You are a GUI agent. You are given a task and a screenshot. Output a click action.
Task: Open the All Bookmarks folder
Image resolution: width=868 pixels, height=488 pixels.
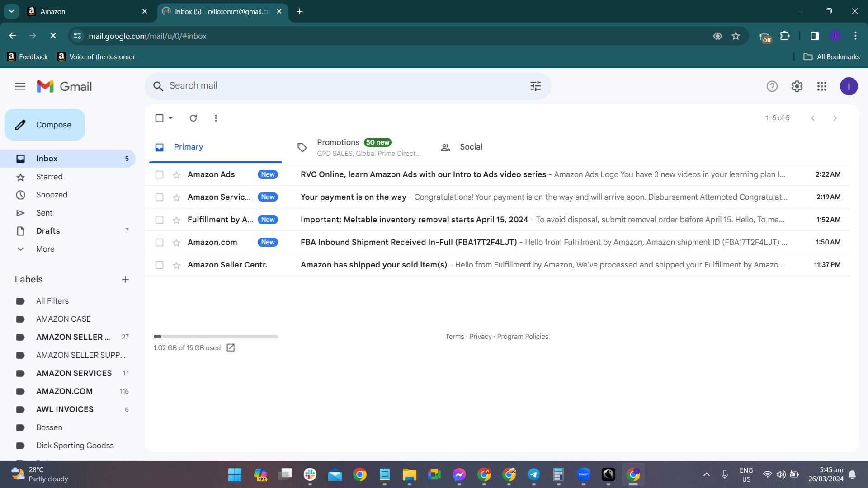[x=832, y=57]
